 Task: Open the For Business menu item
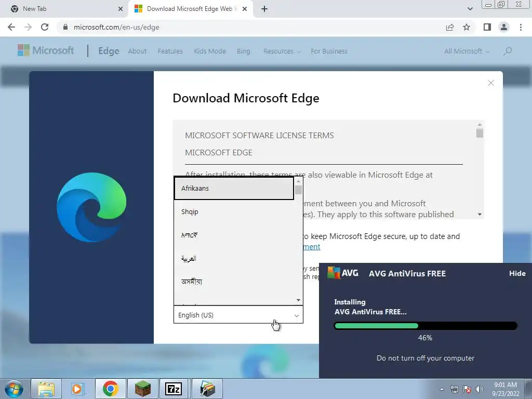[329, 51]
